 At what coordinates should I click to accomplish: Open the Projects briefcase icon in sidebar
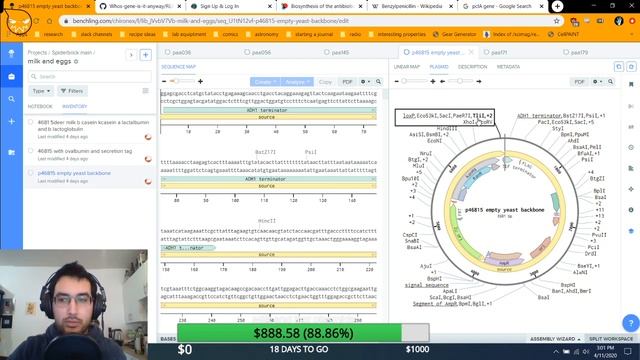click(11, 76)
